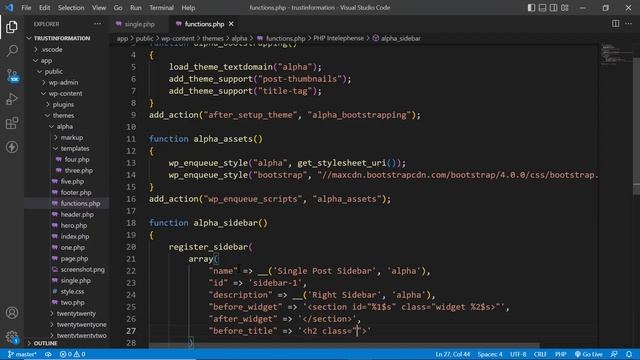This screenshot has width=640, height=360.
Task: Open the lightning bolt extension view
Action: click(x=12, y=147)
